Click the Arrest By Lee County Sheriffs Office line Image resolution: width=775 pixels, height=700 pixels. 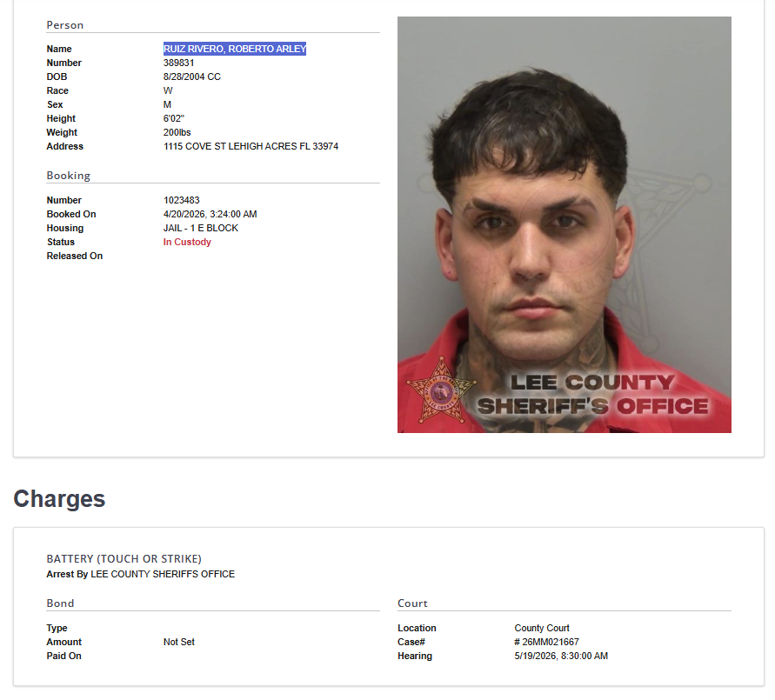tap(140, 574)
